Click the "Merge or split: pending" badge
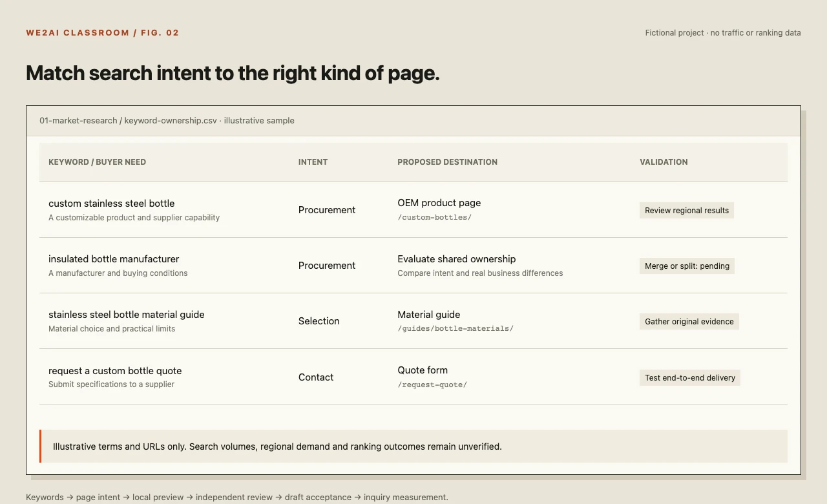The height and width of the screenshot is (504, 827). coord(687,266)
